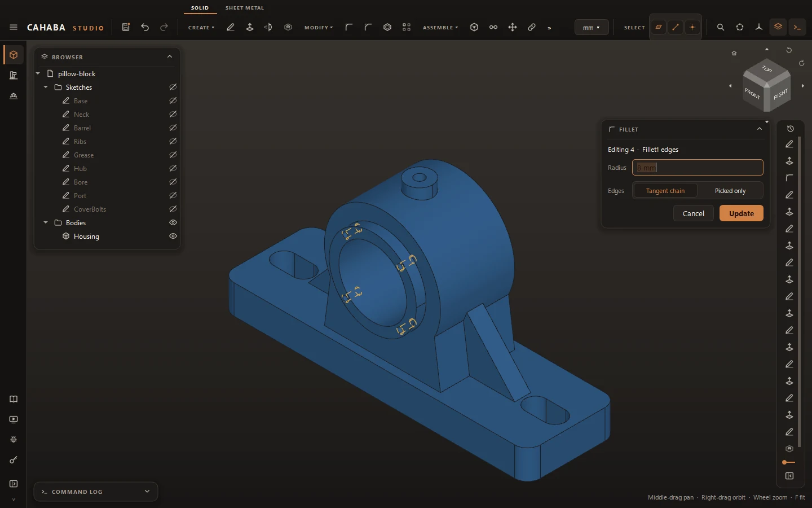Click the key icon in left sidebar
Screen dimensions: 812x508
14,460
